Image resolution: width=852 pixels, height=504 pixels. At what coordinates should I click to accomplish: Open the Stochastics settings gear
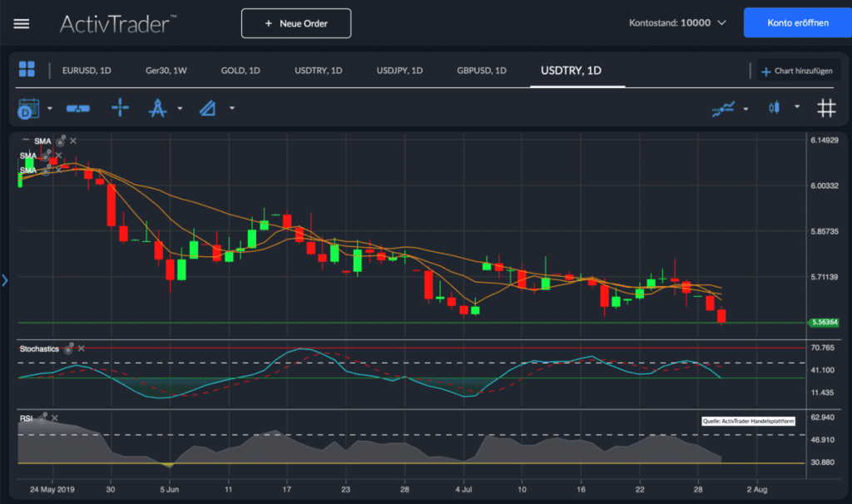point(68,348)
